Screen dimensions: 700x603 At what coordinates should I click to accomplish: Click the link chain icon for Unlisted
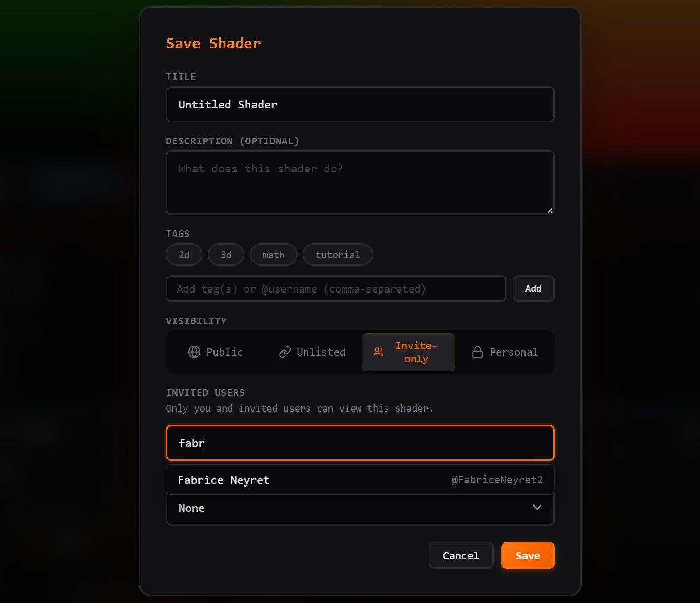(285, 352)
